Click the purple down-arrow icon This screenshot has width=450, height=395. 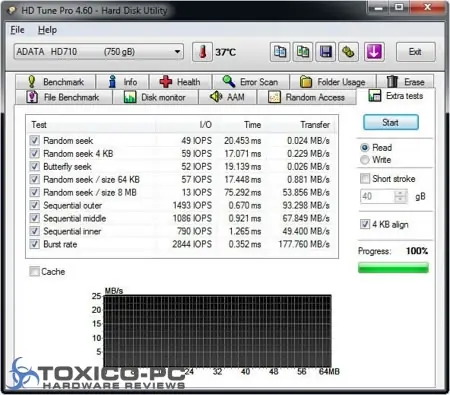pyautogui.click(x=374, y=52)
